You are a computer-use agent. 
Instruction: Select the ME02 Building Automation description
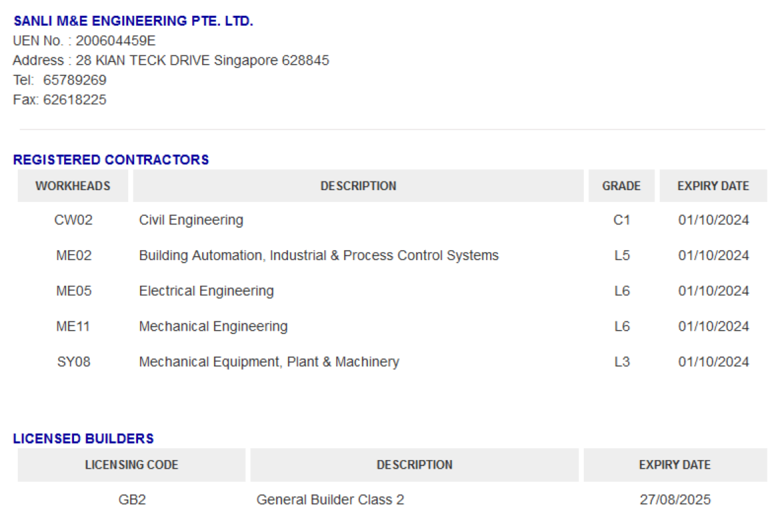(318, 256)
